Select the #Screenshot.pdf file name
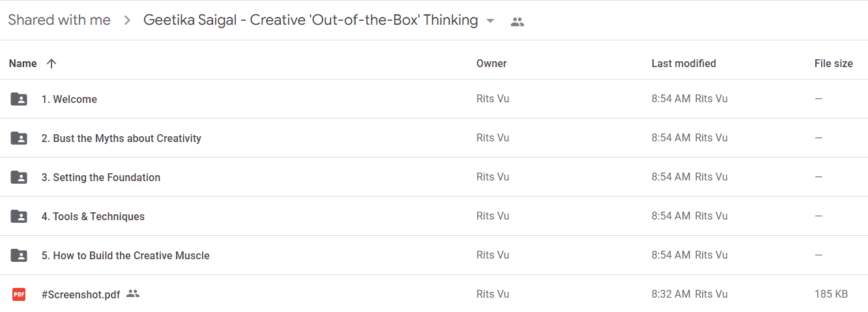 point(81,294)
